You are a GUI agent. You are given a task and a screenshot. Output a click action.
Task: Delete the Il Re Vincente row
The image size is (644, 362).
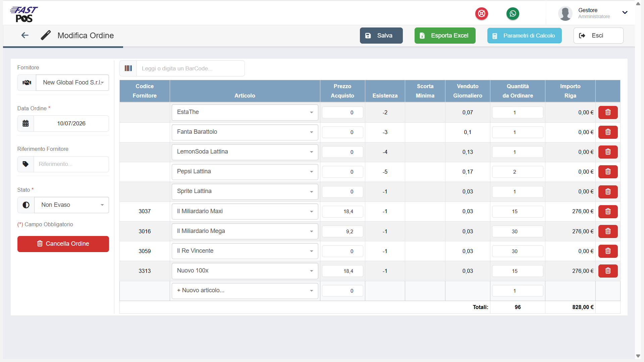point(608,251)
